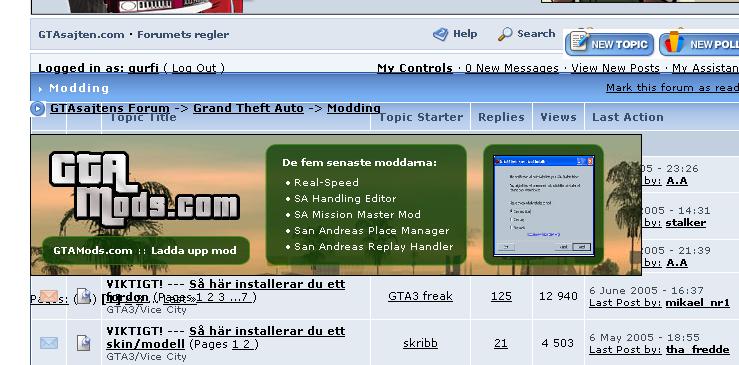The image size is (739, 365).
Task: Click the GTA Mods.com logo
Action: pos(144,190)
